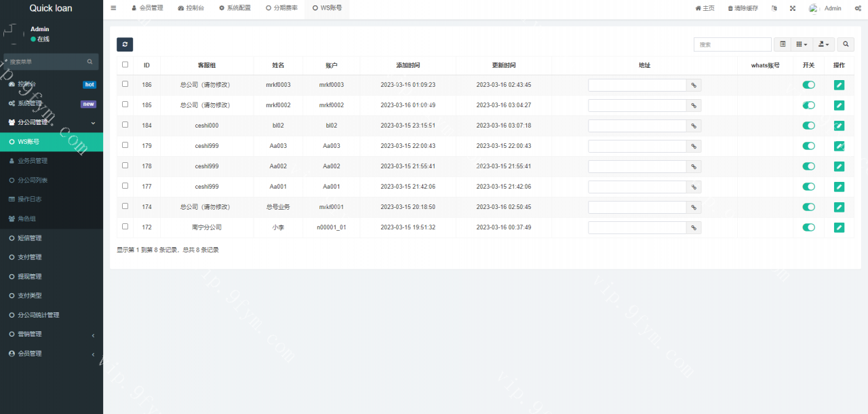Open 业务员管理 in the sidebar

(x=32, y=161)
